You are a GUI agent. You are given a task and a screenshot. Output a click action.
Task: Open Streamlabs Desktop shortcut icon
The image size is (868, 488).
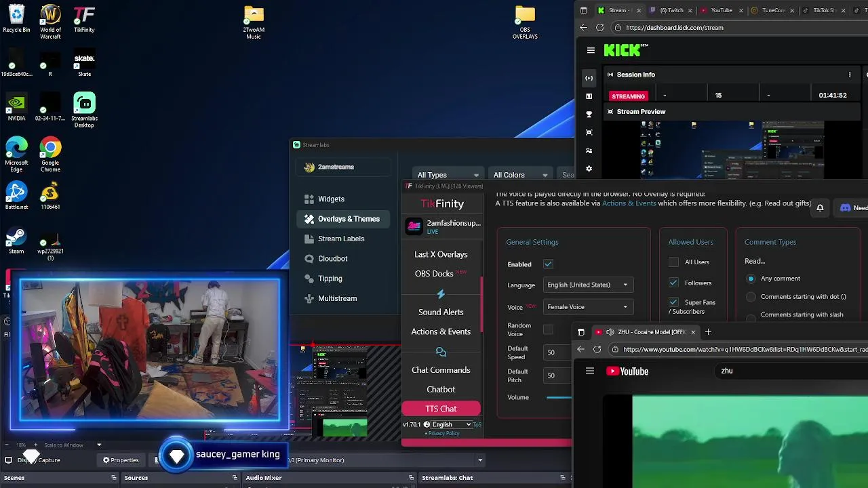coord(84,110)
